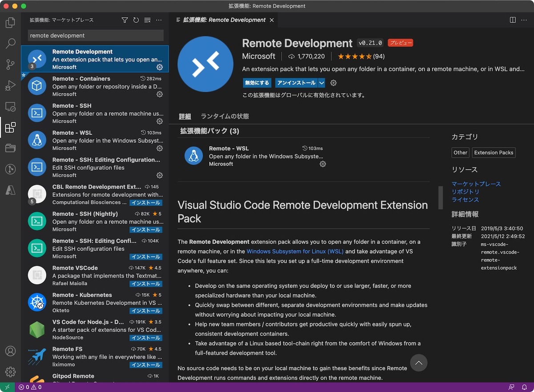Split the editor to the right
Image resolution: width=534 pixels, height=392 pixels.
513,20
